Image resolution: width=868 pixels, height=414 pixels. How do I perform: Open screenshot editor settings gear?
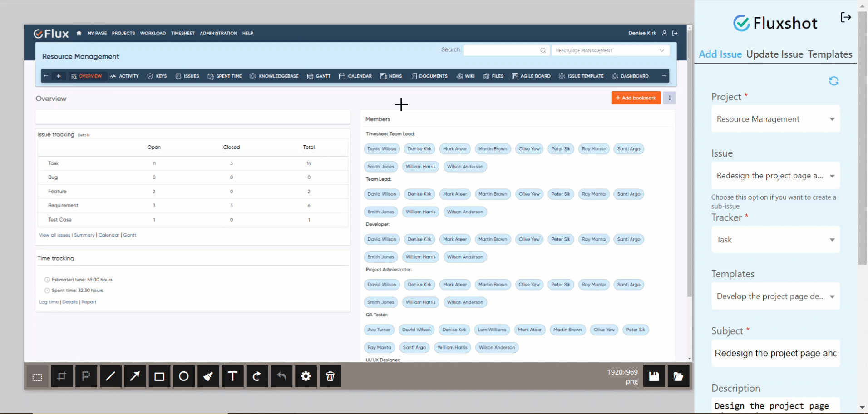(306, 376)
